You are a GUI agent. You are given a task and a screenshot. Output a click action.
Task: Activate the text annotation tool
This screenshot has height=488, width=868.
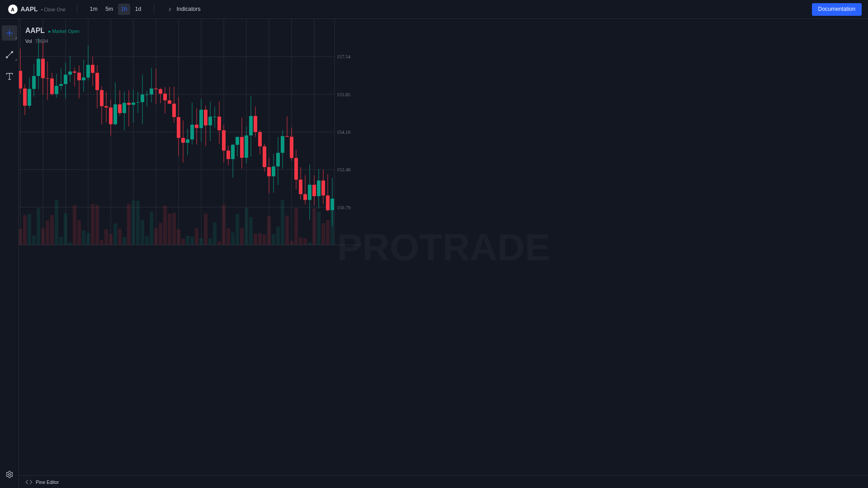click(x=9, y=76)
